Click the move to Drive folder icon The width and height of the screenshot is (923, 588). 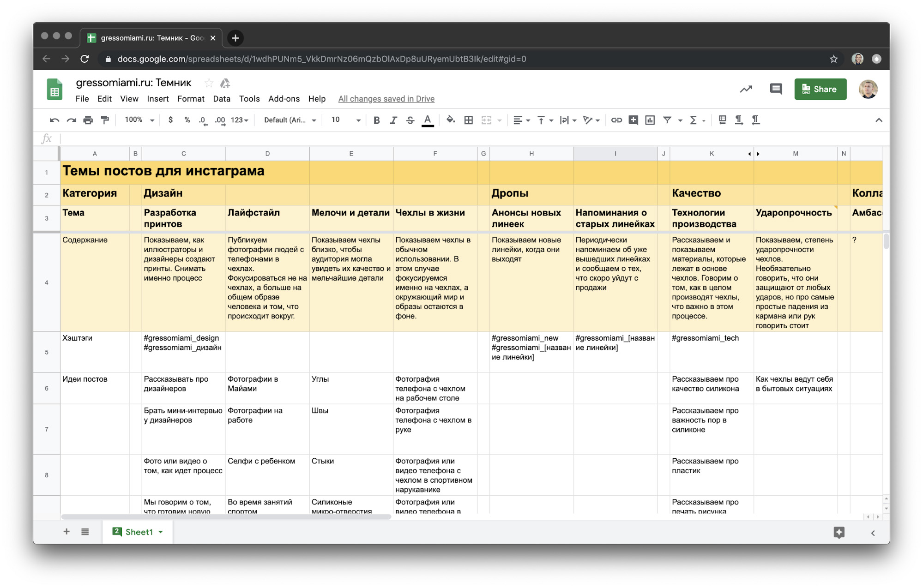coord(225,83)
